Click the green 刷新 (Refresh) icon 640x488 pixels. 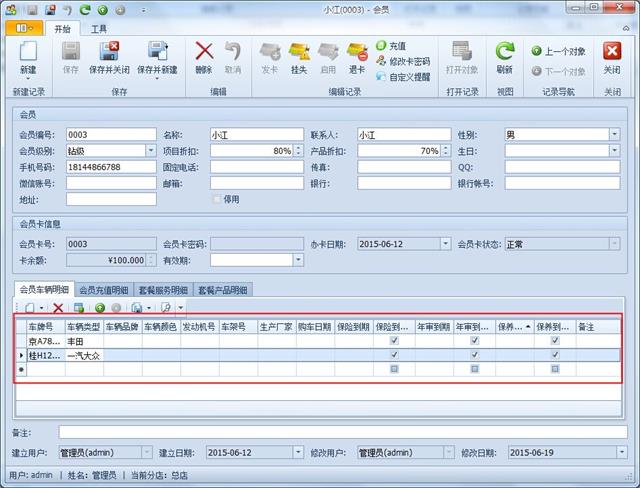[505, 57]
